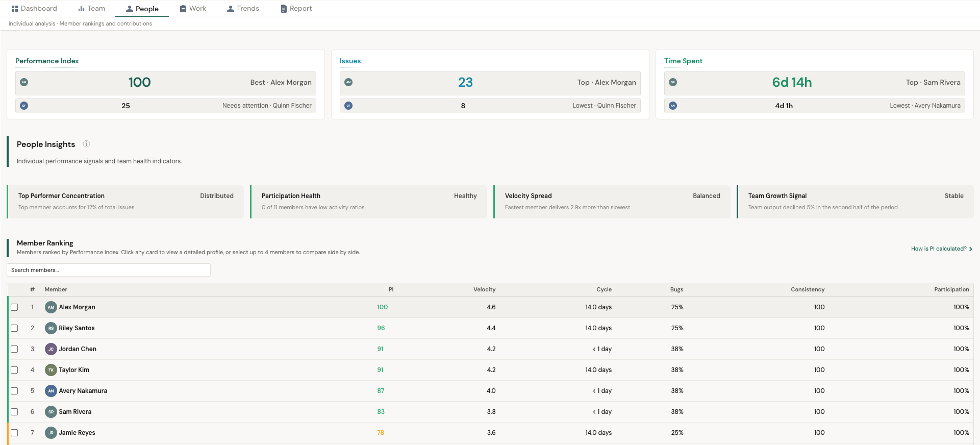Click the Performance Index card title

click(47, 61)
